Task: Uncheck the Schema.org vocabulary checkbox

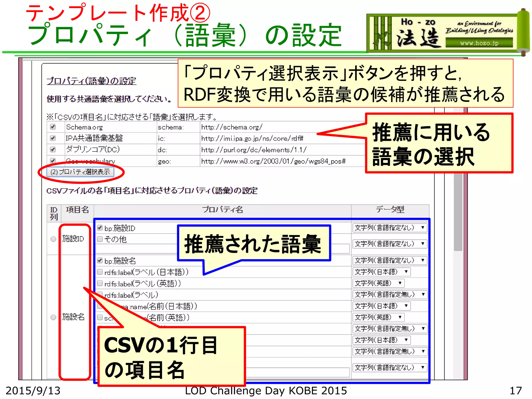Action: point(53,127)
